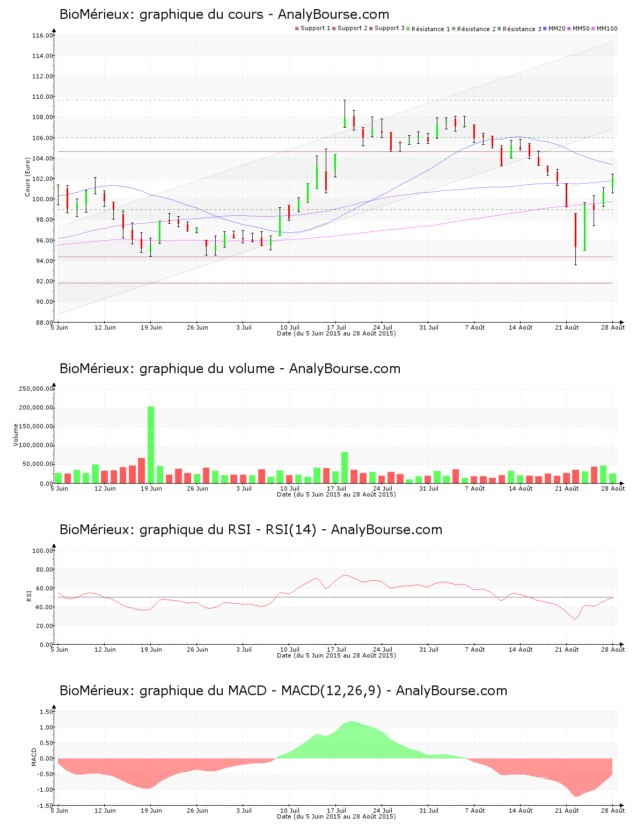This screenshot has width=644, height=832.
Task: Click the tallest green volume bar at 19 Juin
Action: [x=151, y=445]
